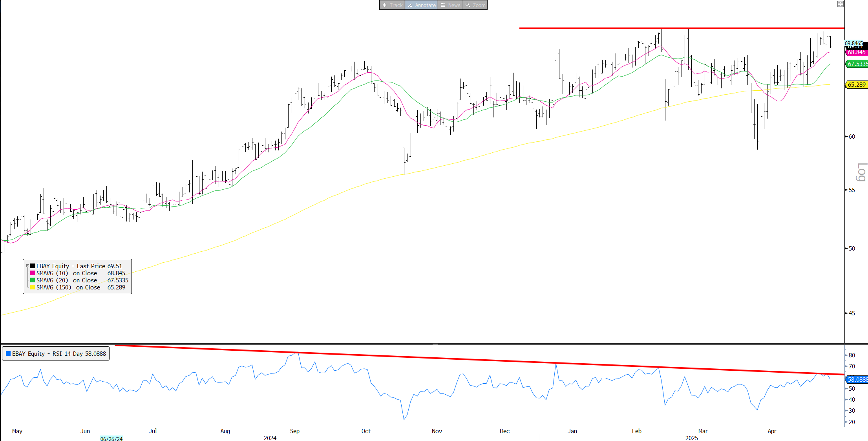Click the yellow SMAVG (150) swatch
868x441 pixels.
(33, 287)
